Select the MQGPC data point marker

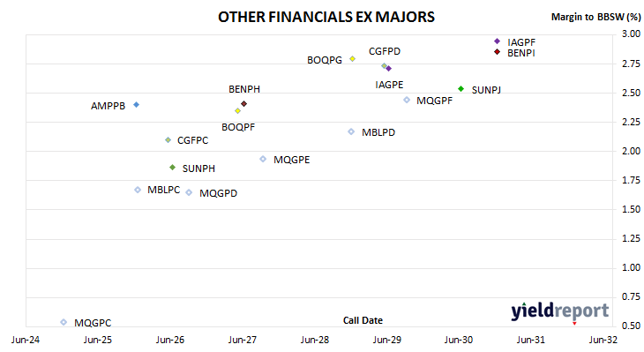64,322
